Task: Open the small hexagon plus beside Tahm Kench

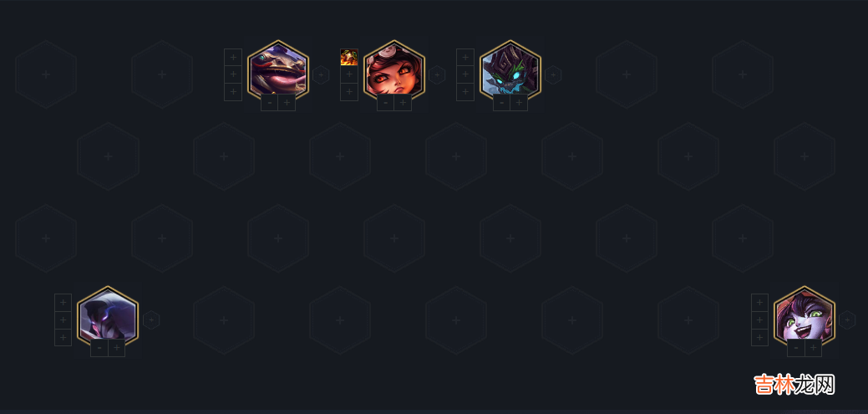Action: pyautogui.click(x=321, y=74)
